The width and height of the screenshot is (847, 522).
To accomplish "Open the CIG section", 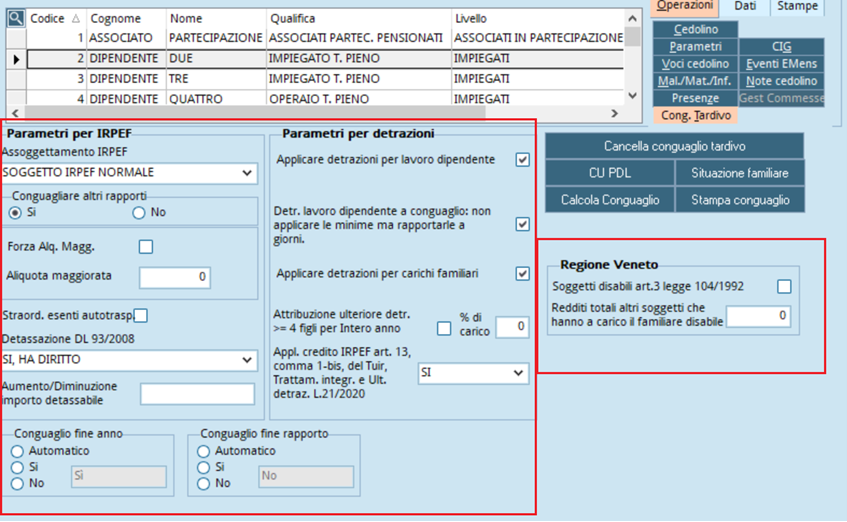I will pyautogui.click(x=781, y=46).
